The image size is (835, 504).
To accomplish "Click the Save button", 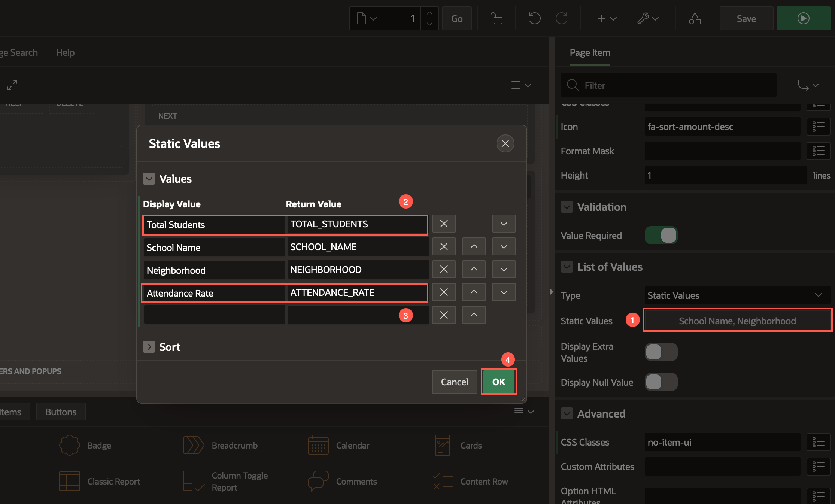I will pyautogui.click(x=746, y=18).
